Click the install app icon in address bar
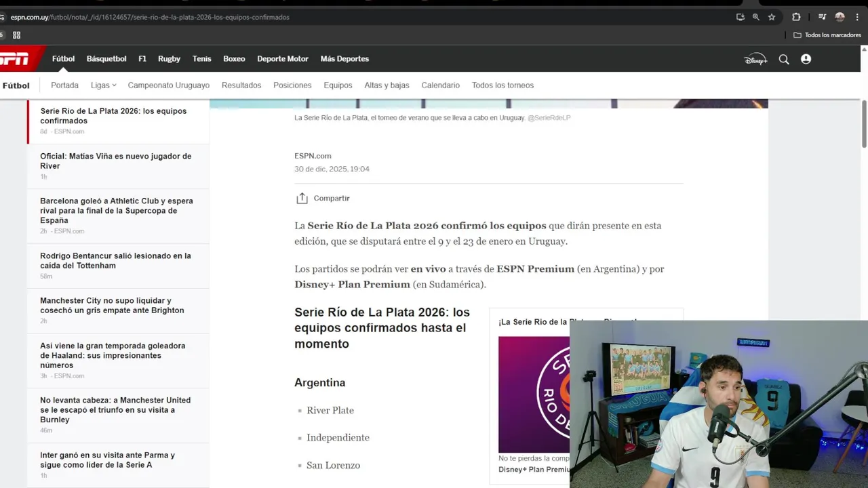Screen dimensions: 868x488 (x=741, y=17)
